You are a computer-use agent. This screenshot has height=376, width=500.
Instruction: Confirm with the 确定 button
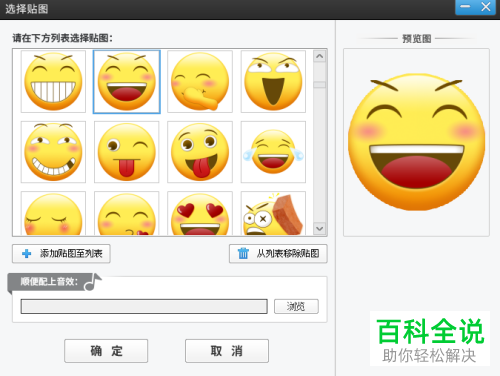(x=106, y=351)
